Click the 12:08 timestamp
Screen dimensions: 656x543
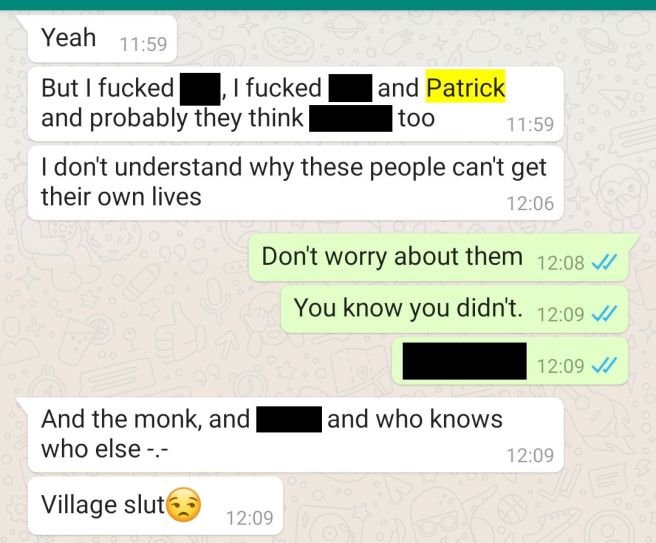click(560, 263)
